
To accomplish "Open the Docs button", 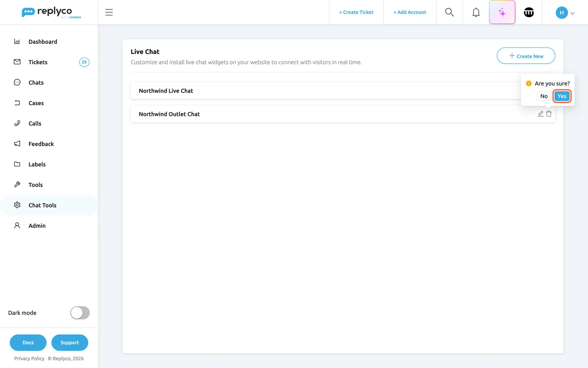I will pyautogui.click(x=28, y=342).
